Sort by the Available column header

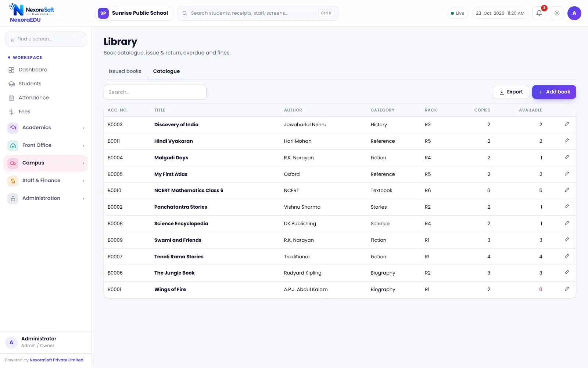(530, 110)
